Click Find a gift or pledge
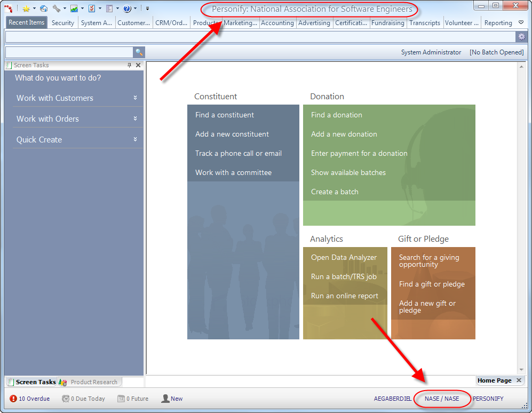Image resolution: width=532 pixels, height=413 pixels. pos(432,284)
